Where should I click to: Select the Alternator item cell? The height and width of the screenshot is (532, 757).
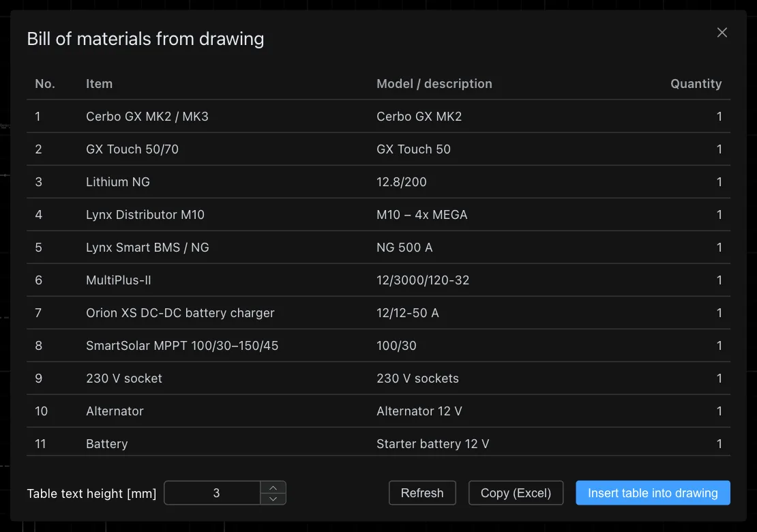tap(115, 411)
